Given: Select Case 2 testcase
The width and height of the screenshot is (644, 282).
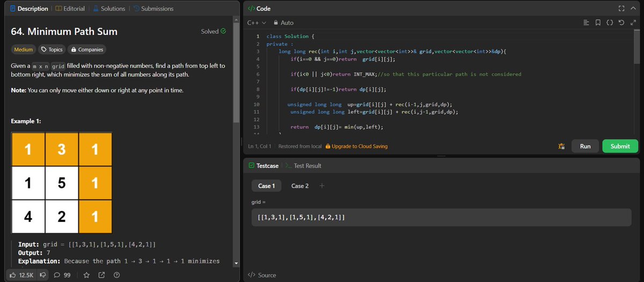Looking at the screenshot, I should click(300, 186).
